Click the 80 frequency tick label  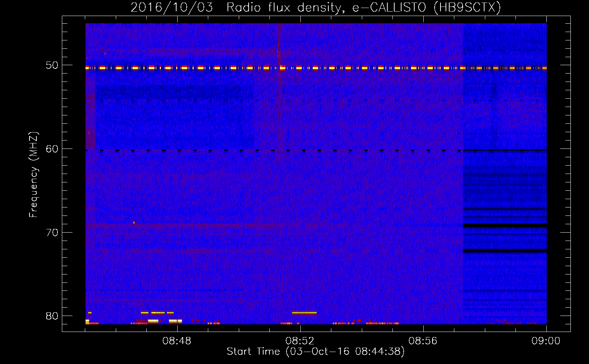[52, 316]
